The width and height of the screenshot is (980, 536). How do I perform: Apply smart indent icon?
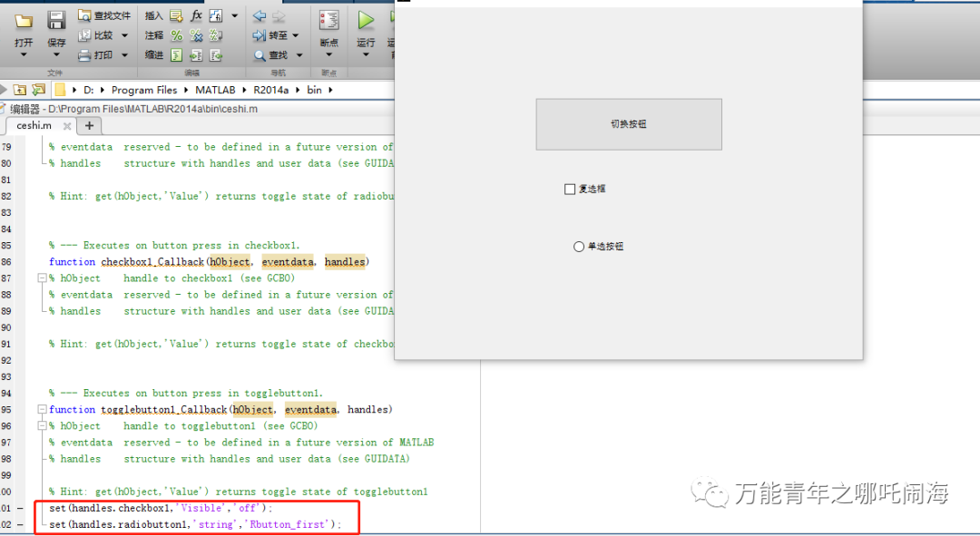(x=177, y=55)
